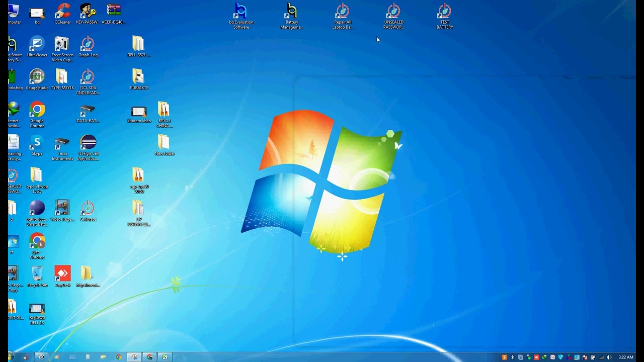This screenshot has height=362, width=644.
Task: Open the httpslimewi... folder
Action: [x=88, y=277]
